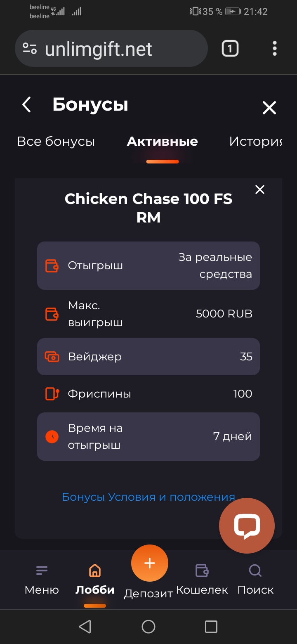Close the Chicken Chase bonus card
297x644 pixels.
259,189
